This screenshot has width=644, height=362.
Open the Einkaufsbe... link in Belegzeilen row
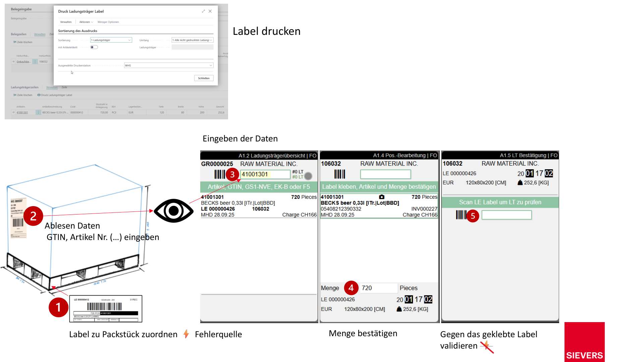pos(23,62)
